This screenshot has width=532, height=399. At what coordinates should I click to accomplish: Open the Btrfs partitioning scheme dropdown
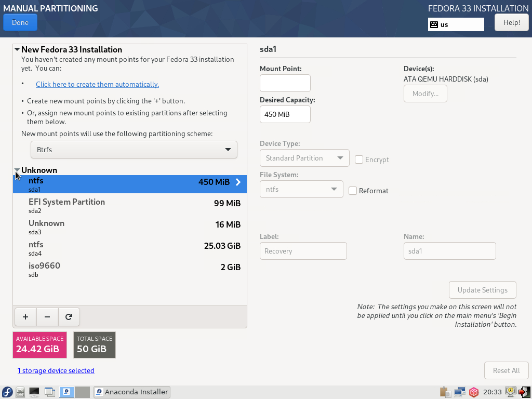click(x=134, y=150)
